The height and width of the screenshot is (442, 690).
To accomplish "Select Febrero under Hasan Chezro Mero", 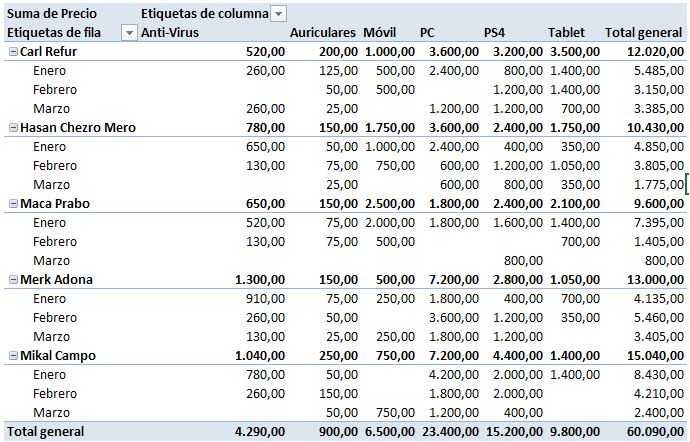I will click(x=55, y=166).
